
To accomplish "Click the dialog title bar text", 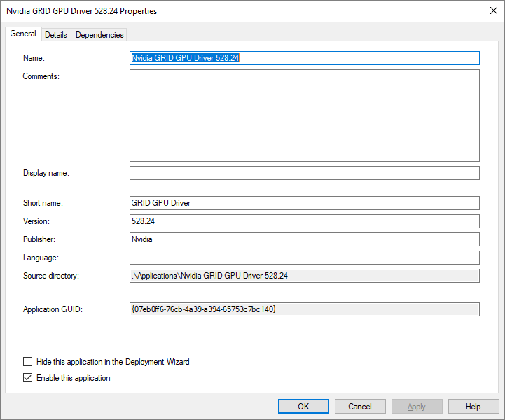I will [x=82, y=11].
